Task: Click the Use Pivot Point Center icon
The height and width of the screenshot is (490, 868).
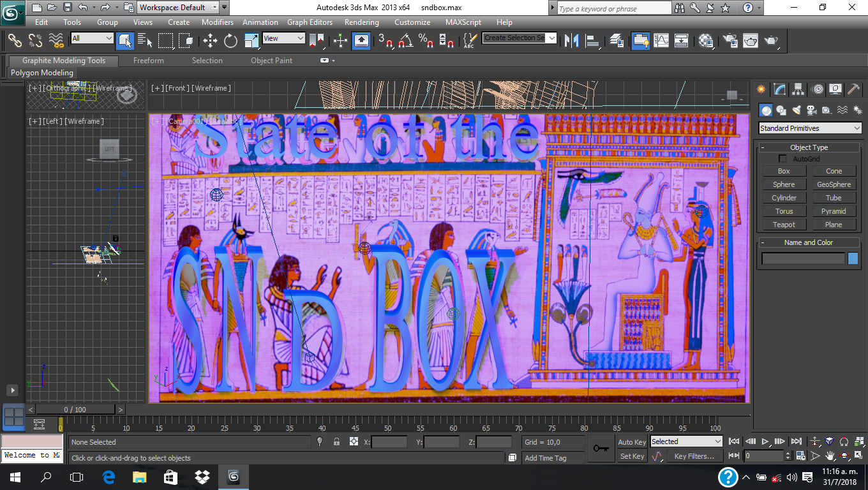Action: pos(317,40)
